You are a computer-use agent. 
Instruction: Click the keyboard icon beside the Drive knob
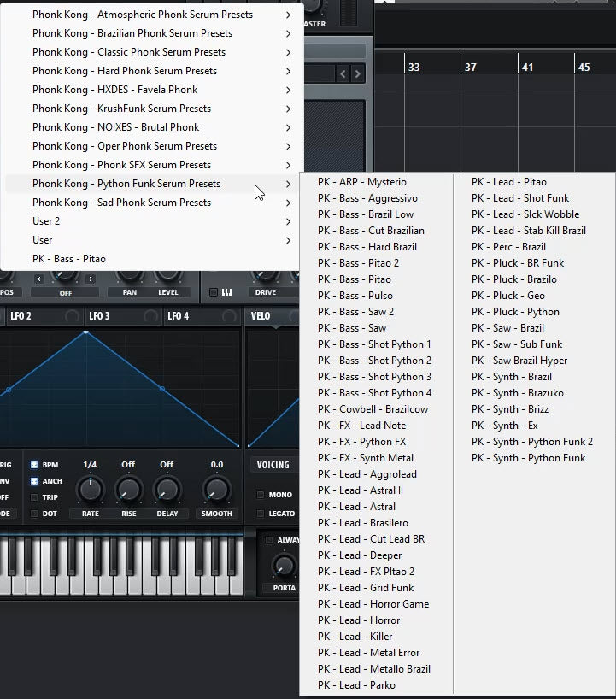pos(227,292)
